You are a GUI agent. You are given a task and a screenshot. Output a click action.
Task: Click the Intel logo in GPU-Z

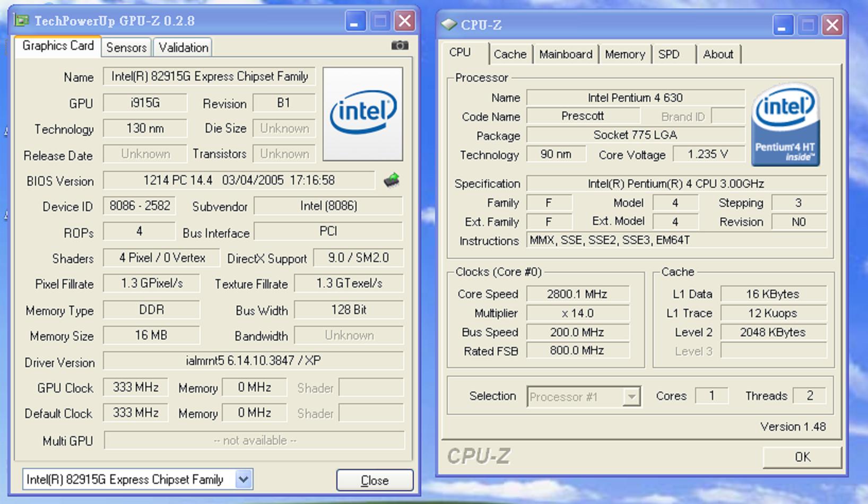[363, 114]
